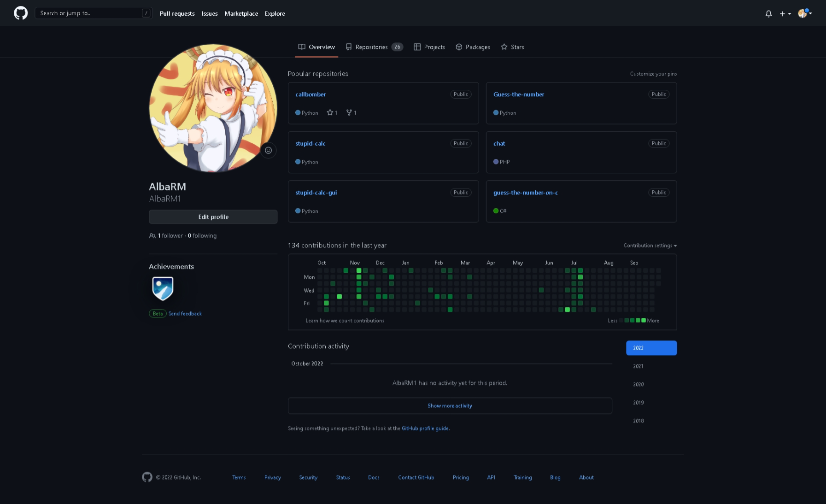Open the guess-the-number-on-c repository
The width and height of the screenshot is (826, 504).
[525, 193]
